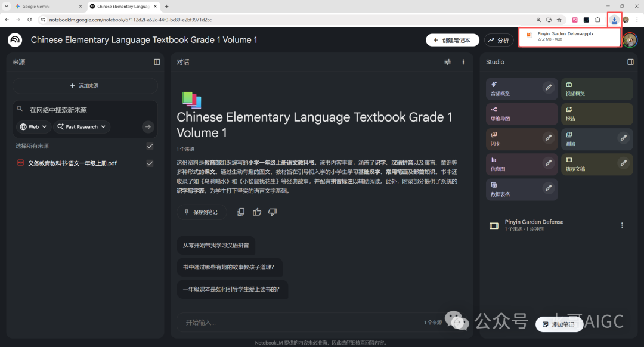Click the NotebookLM logo icon
Image resolution: width=644 pixels, height=347 pixels.
[x=15, y=40]
